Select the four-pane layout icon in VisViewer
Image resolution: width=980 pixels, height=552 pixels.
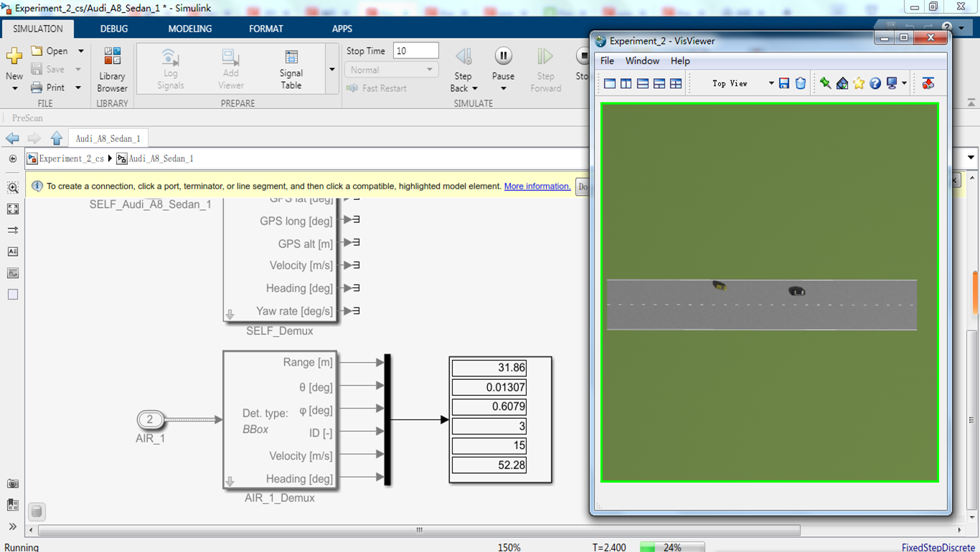(676, 84)
